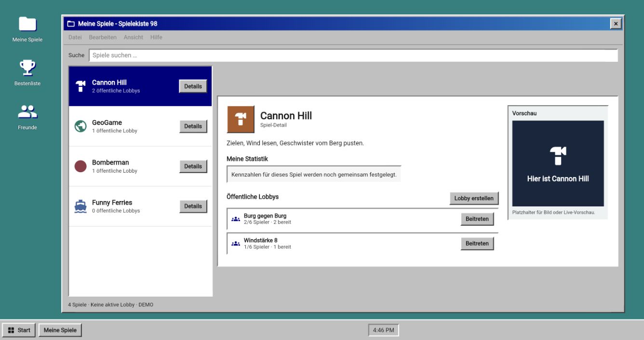Click the Bomberman red circle icon

80,166
